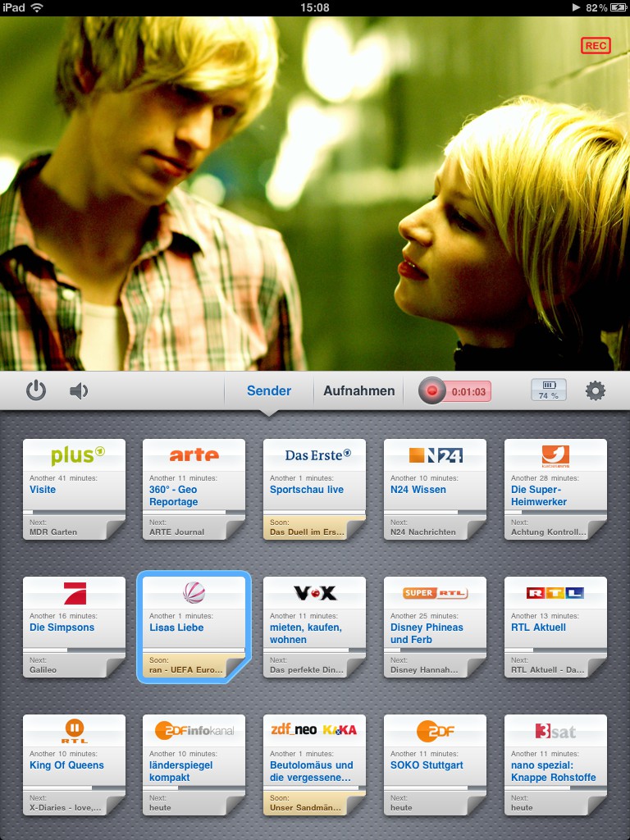
Task: Pick the 3sat channel logo
Action: click(x=555, y=730)
